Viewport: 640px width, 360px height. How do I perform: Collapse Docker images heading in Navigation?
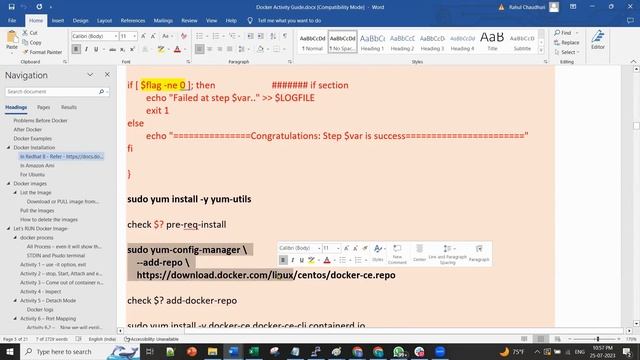pyautogui.click(x=9, y=183)
